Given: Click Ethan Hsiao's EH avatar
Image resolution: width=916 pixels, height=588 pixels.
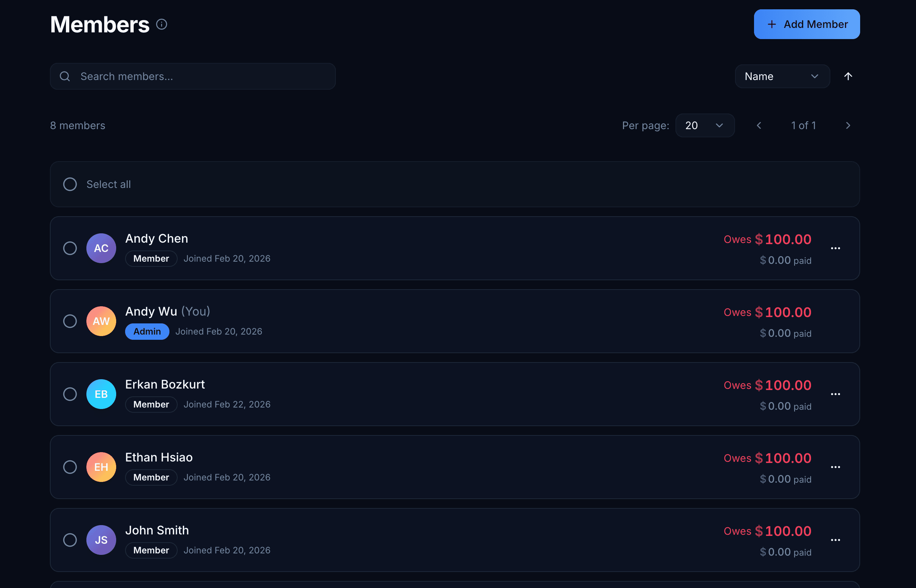Looking at the screenshot, I should pyautogui.click(x=101, y=467).
